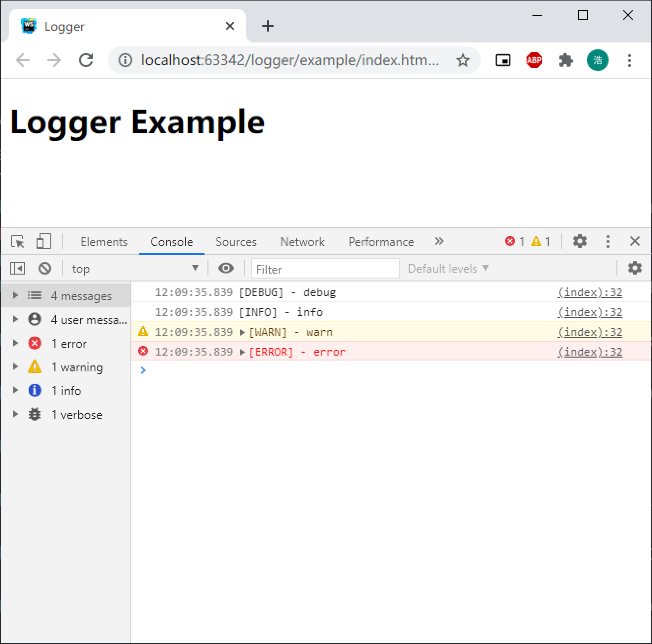
Task: Click the AdBlock Plus extension icon
Action: [534, 60]
